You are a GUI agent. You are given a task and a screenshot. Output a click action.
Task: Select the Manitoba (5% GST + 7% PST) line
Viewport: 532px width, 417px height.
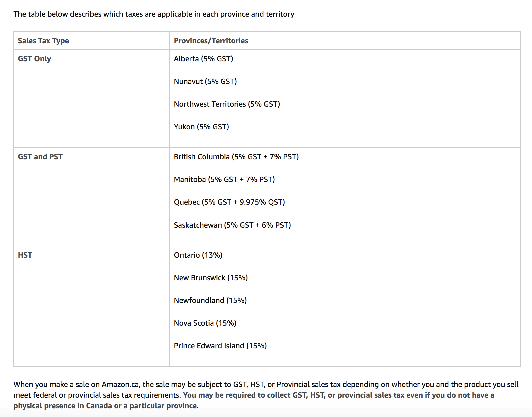click(x=224, y=179)
